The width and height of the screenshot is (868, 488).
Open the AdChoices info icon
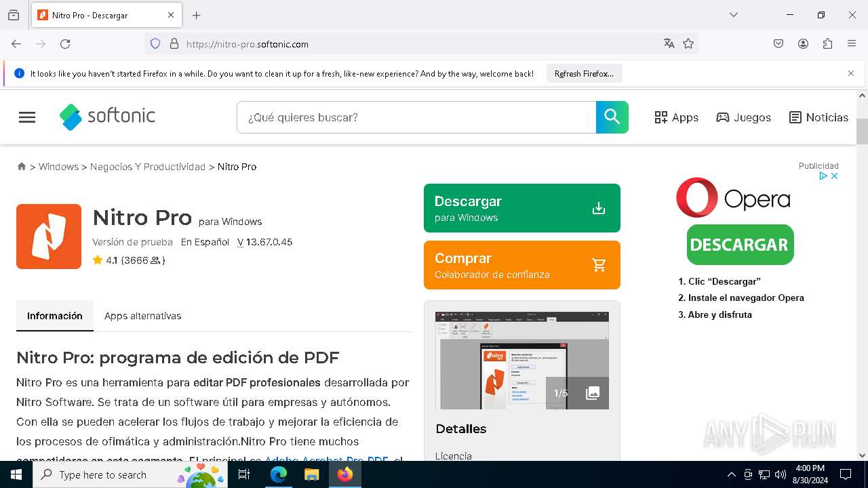coord(823,176)
